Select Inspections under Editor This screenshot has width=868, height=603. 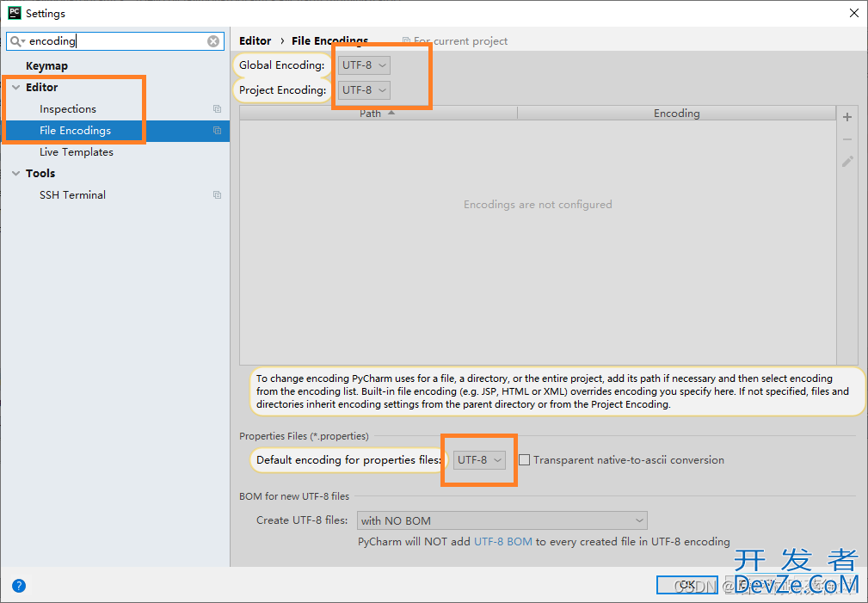pyautogui.click(x=68, y=109)
